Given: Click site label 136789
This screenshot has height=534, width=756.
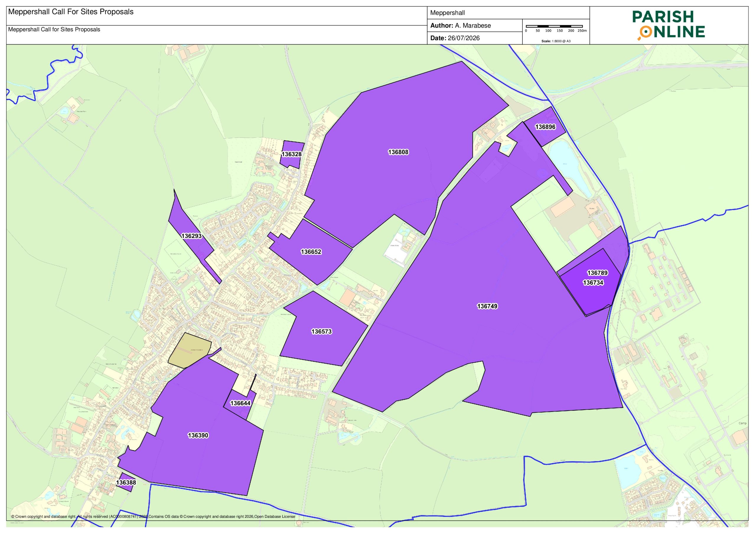Looking at the screenshot, I should tap(597, 273).
